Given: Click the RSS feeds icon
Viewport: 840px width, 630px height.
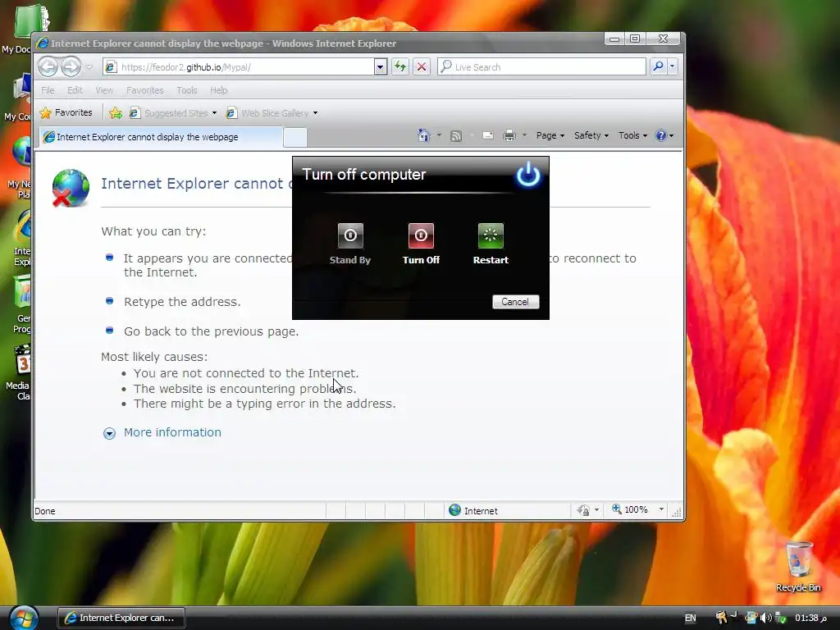Looking at the screenshot, I should [456, 135].
